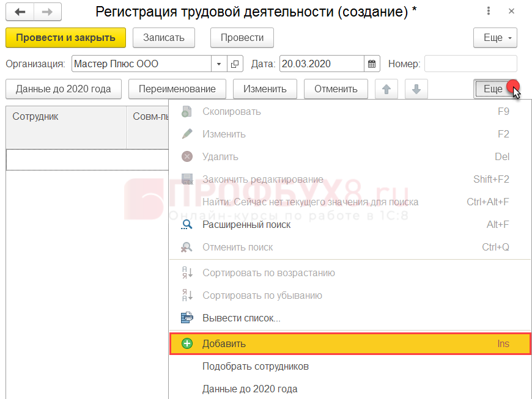Click the Дата field showing 20.03.2020
The height and width of the screenshot is (399, 532).
(x=322, y=64)
